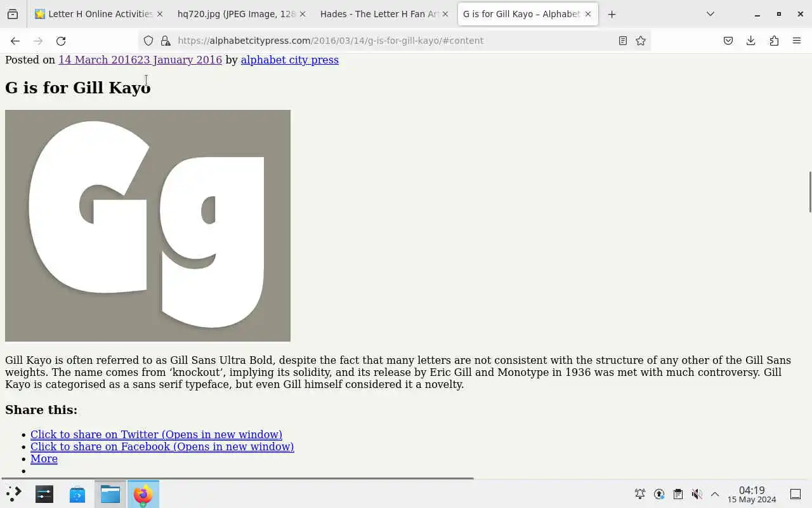
Task: Click the horizontal page scrollbar
Action: (x=237, y=478)
